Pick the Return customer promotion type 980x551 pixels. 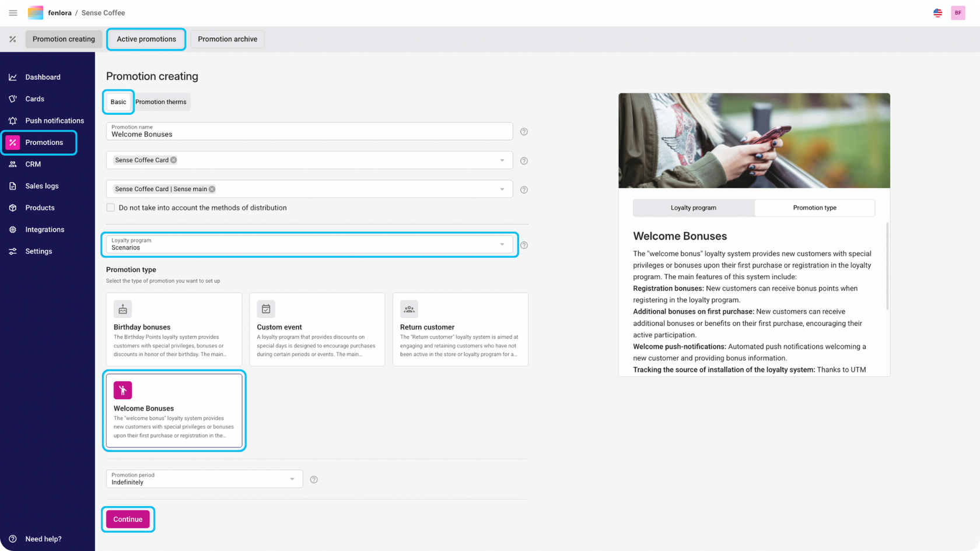click(460, 329)
